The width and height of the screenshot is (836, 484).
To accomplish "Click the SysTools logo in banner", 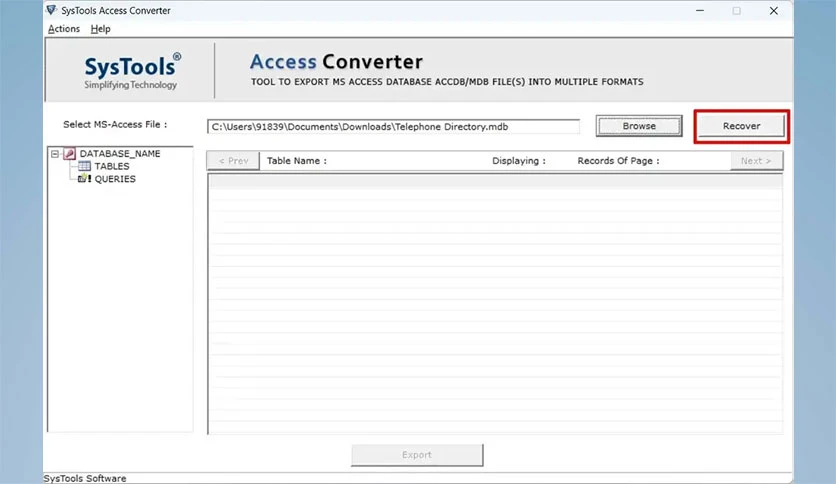I will tap(132, 71).
